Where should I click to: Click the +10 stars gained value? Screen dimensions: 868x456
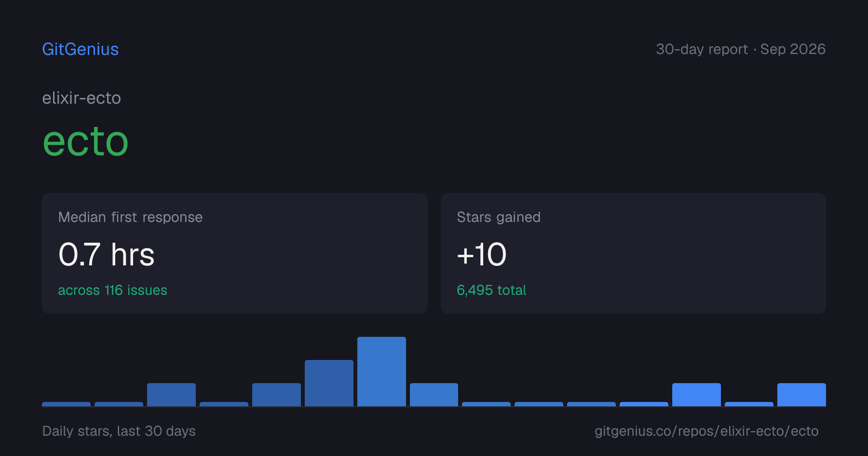tap(482, 254)
